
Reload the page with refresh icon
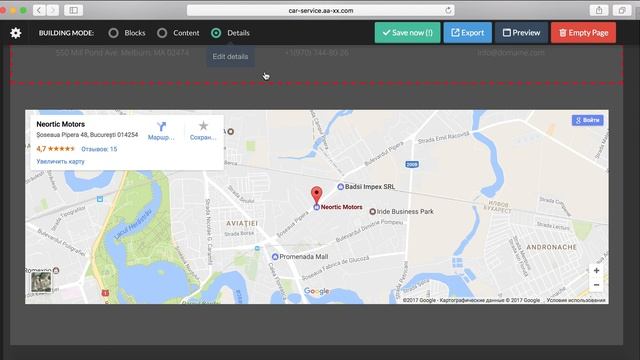point(448,10)
